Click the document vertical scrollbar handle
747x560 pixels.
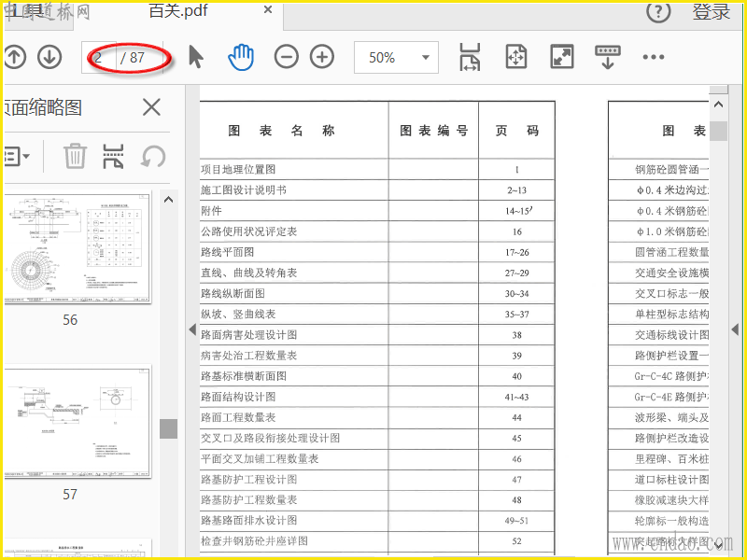(x=718, y=131)
